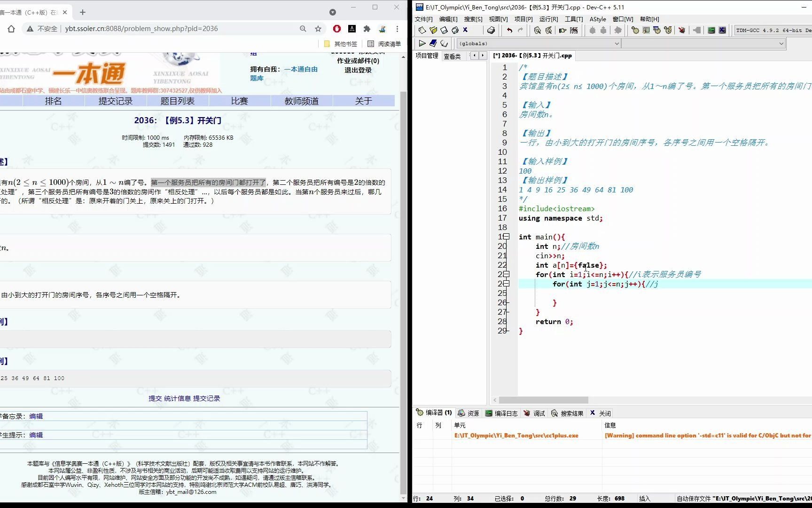The height and width of the screenshot is (508, 812).
Task: Start the debugger from the toolbar
Action: [682, 30]
